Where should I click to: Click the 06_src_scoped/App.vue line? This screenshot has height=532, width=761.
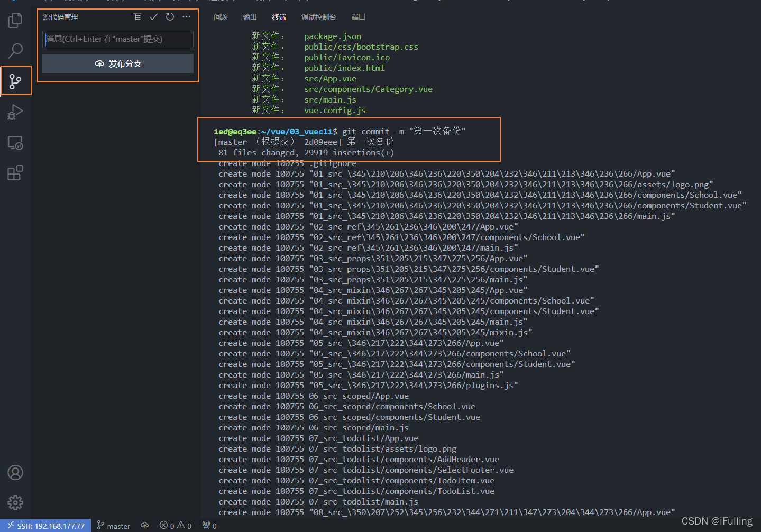pyautogui.click(x=314, y=396)
